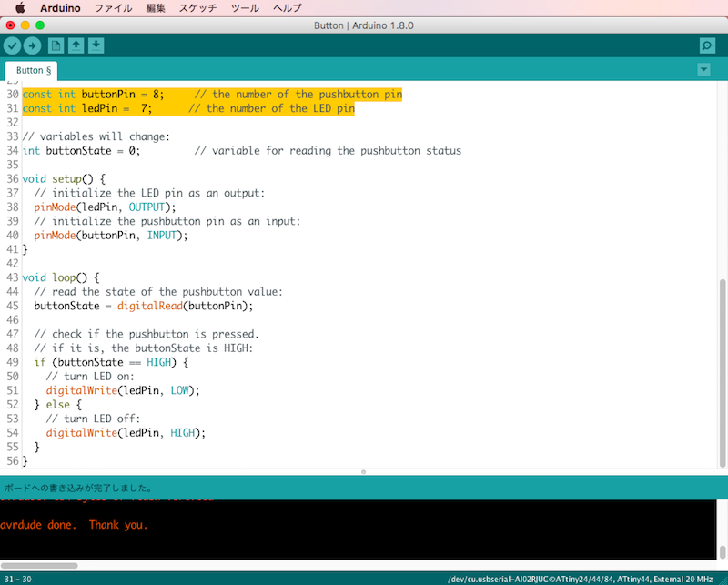Click 'pinMode(buttonPin, INPUT);' line

tap(111, 236)
